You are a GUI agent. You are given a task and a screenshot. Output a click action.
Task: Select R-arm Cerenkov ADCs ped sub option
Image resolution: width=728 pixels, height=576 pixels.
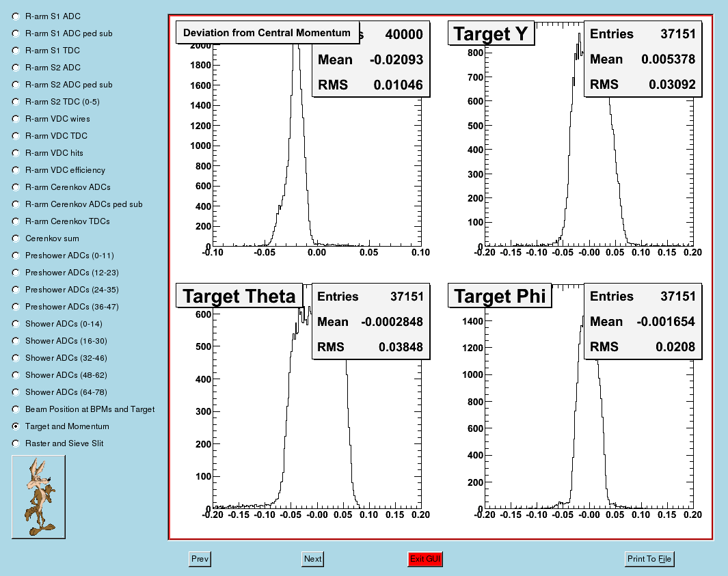point(16,204)
